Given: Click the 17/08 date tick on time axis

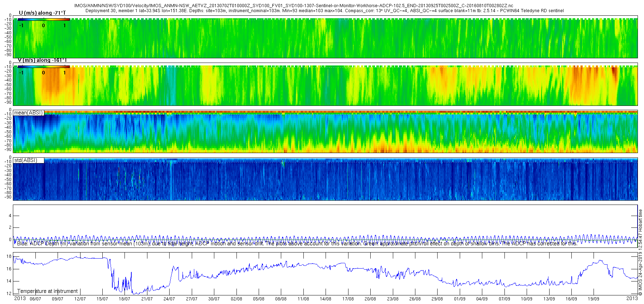Looking at the screenshot, I should click(x=348, y=299).
